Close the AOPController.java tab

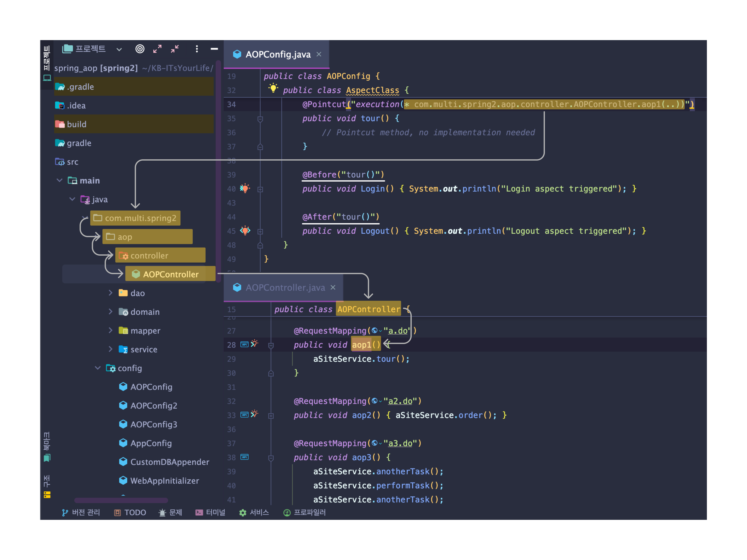[333, 288]
